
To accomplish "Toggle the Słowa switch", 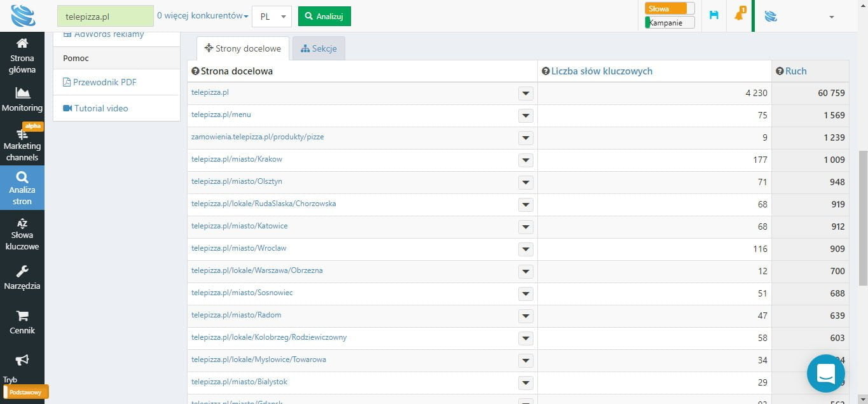I will click(x=670, y=9).
